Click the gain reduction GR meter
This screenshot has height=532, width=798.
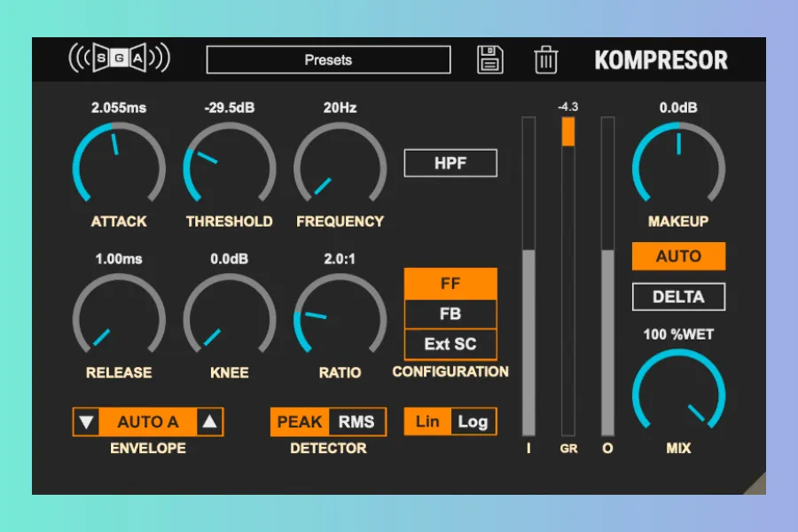567,275
